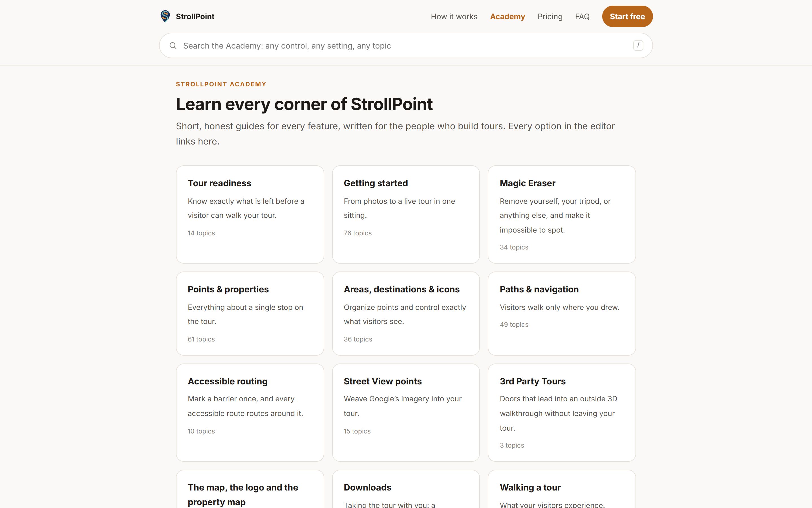Click the slash shortcut key badge
The height and width of the screenshot is (508, 812).
click(638, 45)
